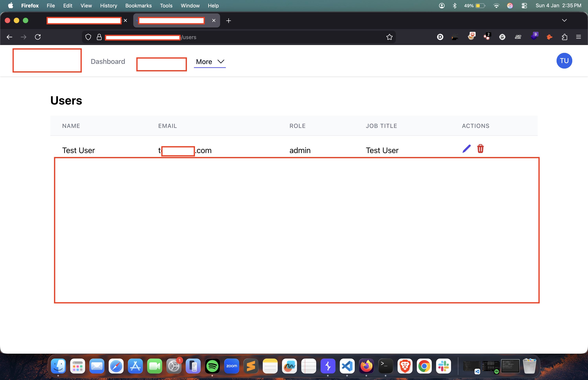
Task: Show site security lock information
Action: (x=99, y=37)
